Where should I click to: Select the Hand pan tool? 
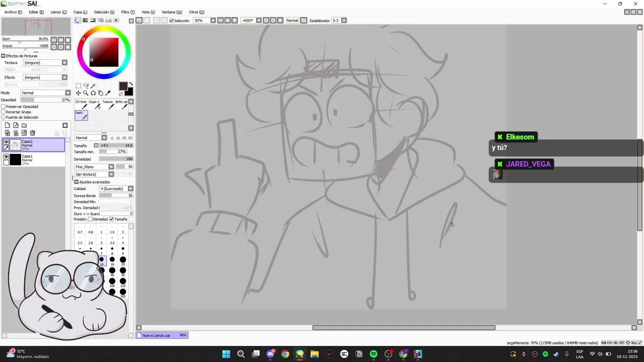click(101, 93)
